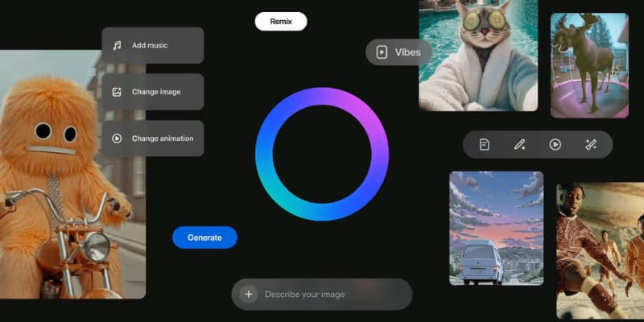Click the play circle icon beside Change animation
This screenshot has height=322, width=644.
[117, 138]
